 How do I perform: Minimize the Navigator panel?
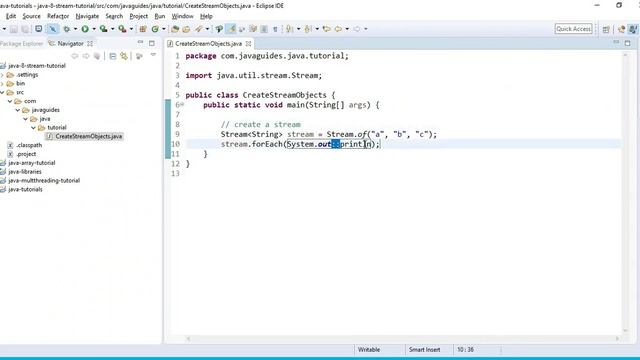(140, 42)
